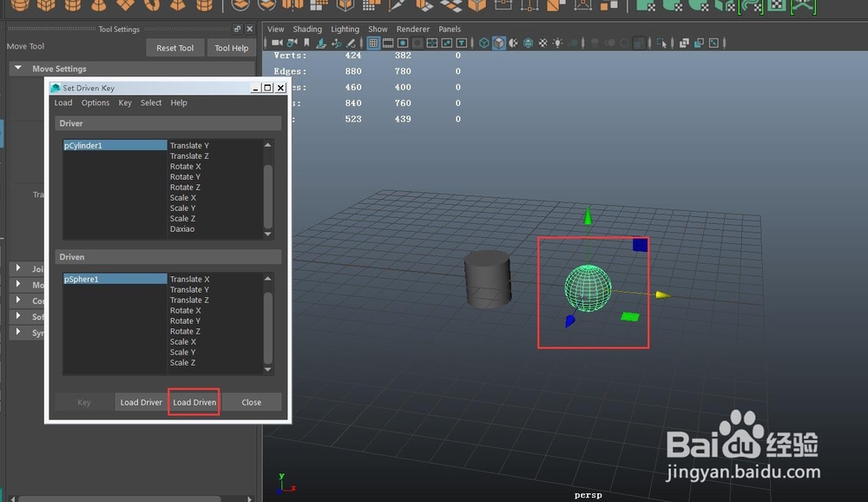Select pCylinder1 in the Driver list
Viewport: 868px width, 502px height.
click(x=115, y=145)
